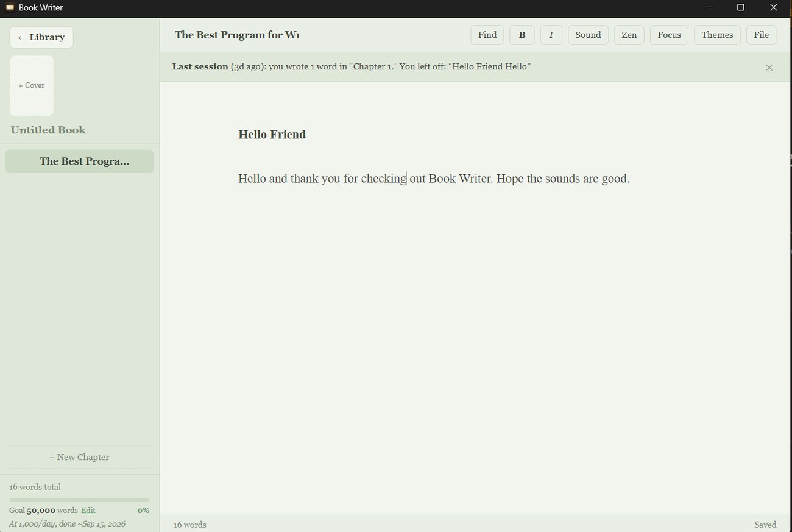
Task: Go back to the Library
Action: pyautogui.click(x=41, y=37)
